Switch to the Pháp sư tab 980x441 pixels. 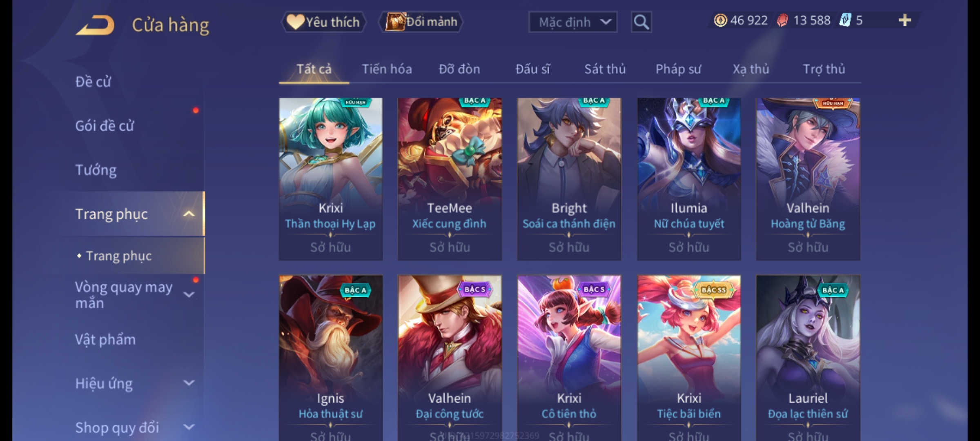click(x=678, y=69)
